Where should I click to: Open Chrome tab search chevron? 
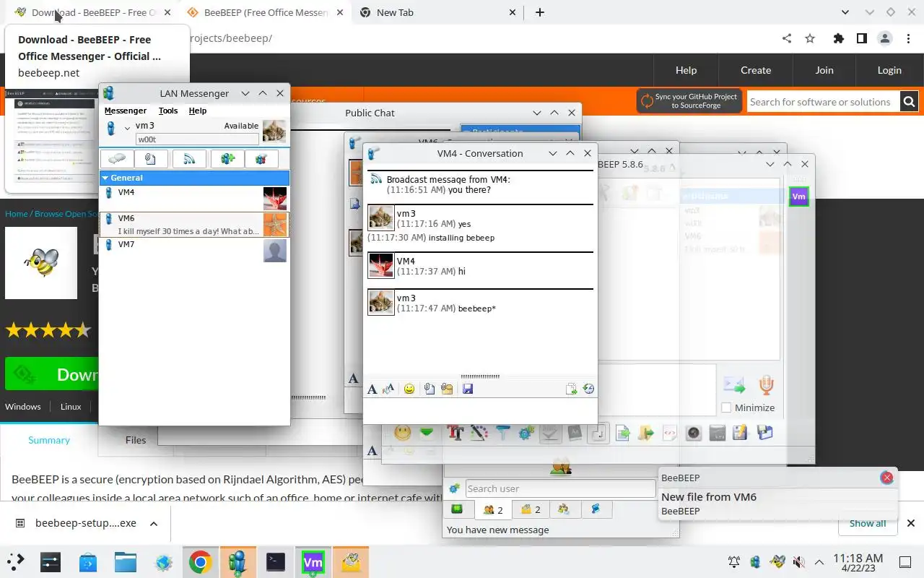click(x=846, y=12)
